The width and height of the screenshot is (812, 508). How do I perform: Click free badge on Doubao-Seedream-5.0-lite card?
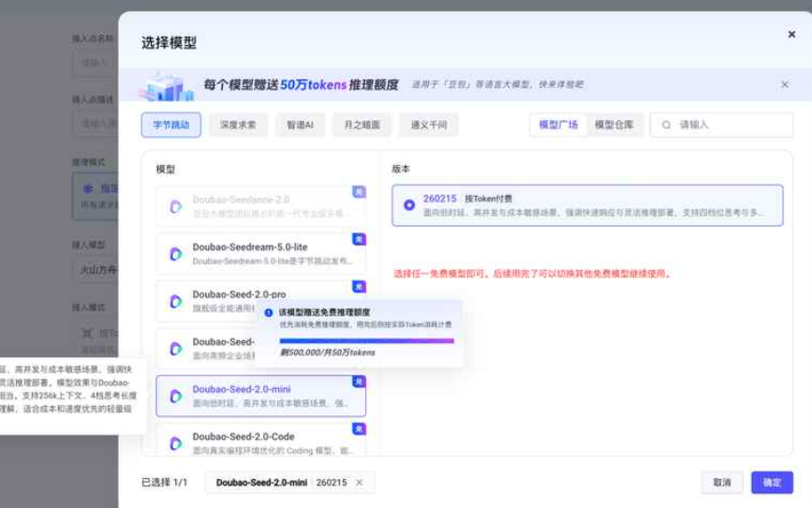[x=359, y=239]
